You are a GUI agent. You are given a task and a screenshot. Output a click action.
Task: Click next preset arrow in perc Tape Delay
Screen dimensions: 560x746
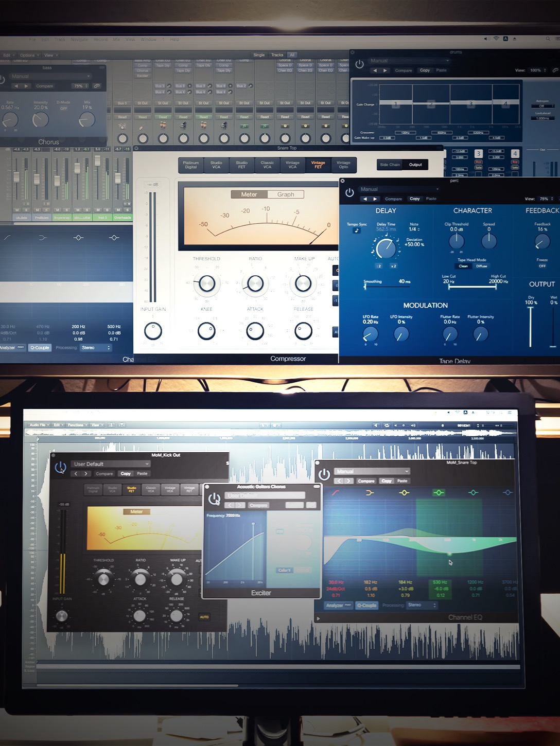click(375, 199)
